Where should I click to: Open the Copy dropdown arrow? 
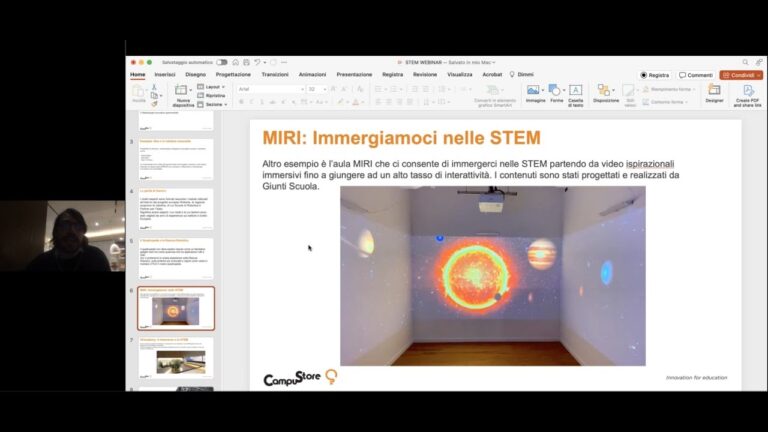[161, 96]
